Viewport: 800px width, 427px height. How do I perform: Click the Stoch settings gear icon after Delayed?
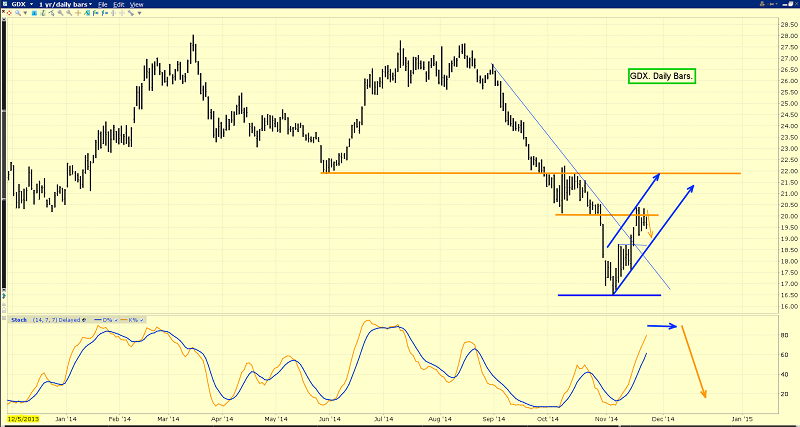(x=84, y=320)
